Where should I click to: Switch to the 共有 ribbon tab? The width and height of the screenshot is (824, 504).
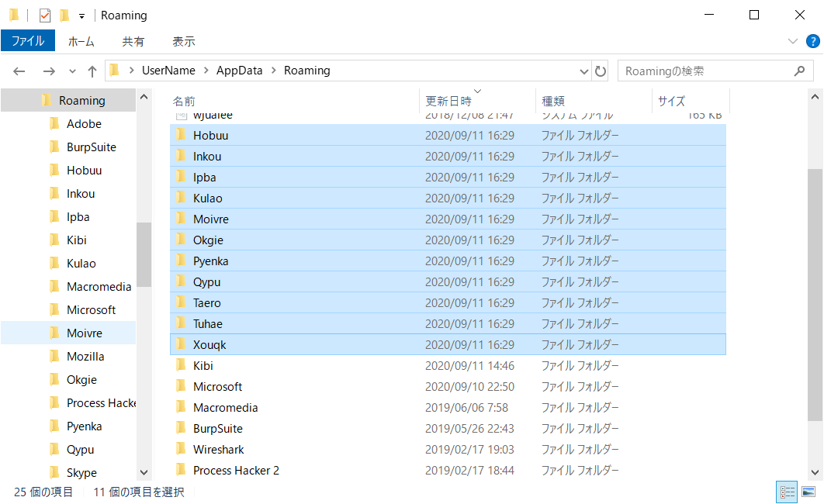(133, 41)
